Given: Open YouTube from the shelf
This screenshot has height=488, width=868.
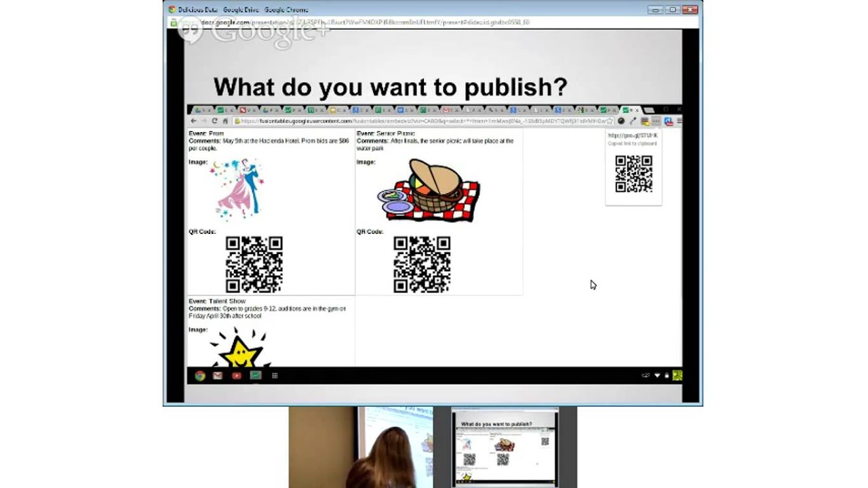Looking at the screenshot, I should (236, 375).
